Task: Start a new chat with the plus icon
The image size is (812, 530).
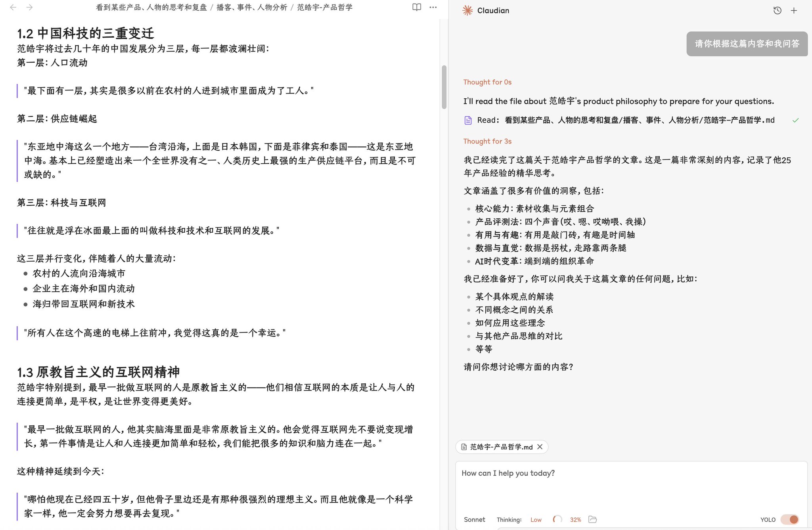Action: click(794, 10)
